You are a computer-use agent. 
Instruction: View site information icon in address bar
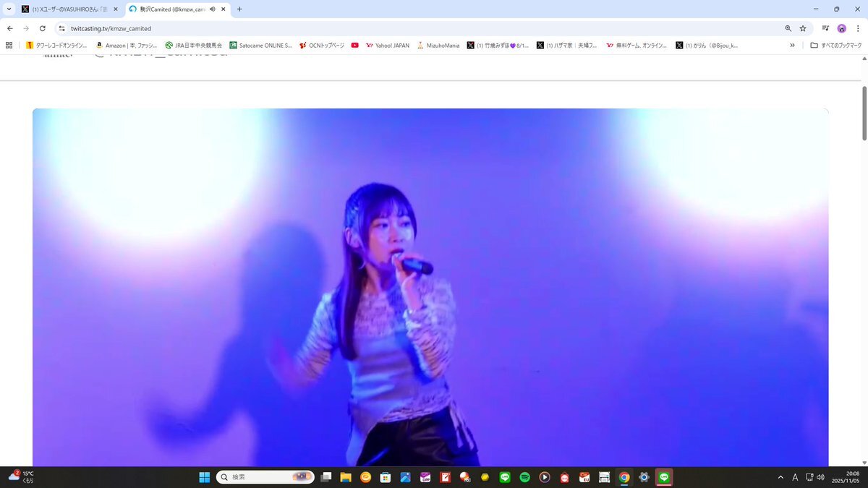click(62, 28)
